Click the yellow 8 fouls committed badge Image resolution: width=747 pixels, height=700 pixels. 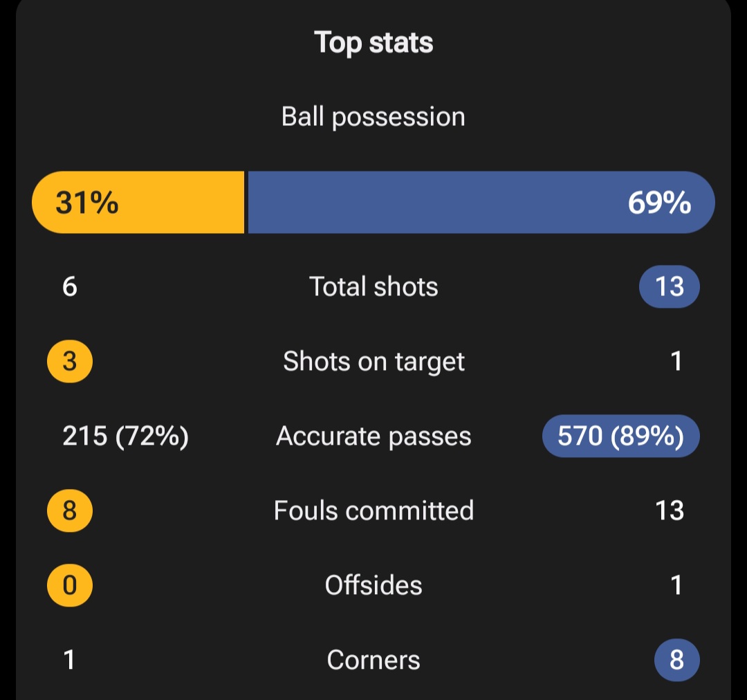pyautogui.click(x=70, y=510)
